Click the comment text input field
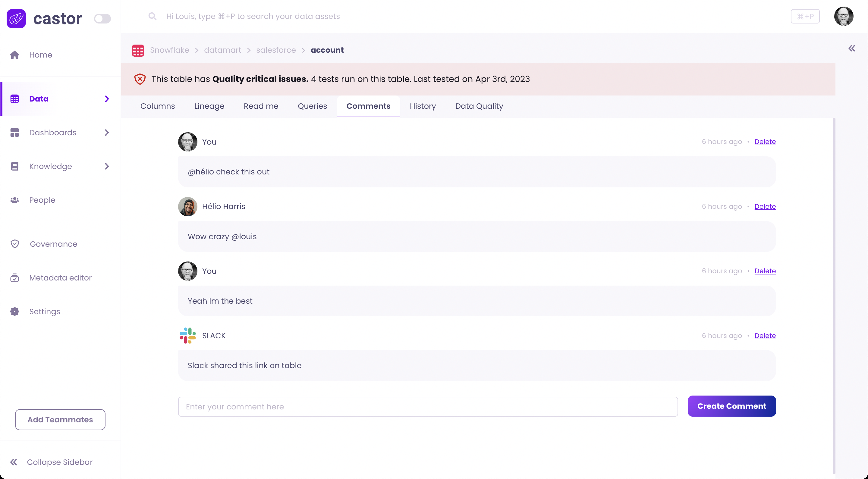 [428, 407]
